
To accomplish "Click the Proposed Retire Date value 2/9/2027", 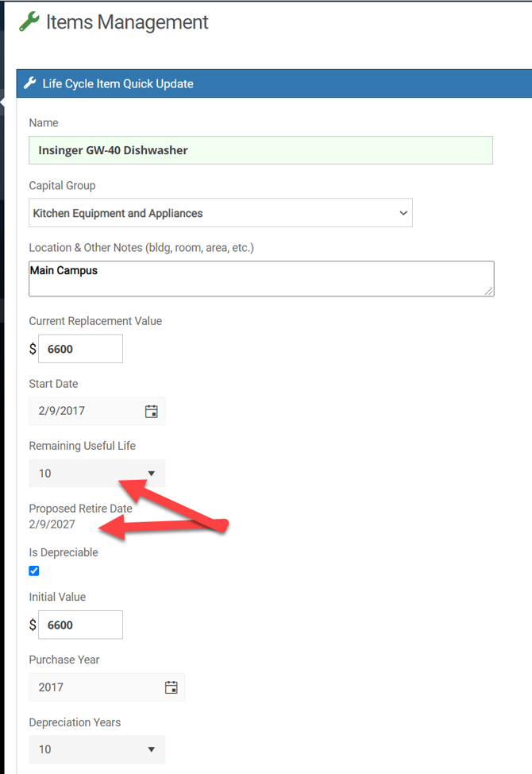I will pyautogui.click(x=52, y=524).
